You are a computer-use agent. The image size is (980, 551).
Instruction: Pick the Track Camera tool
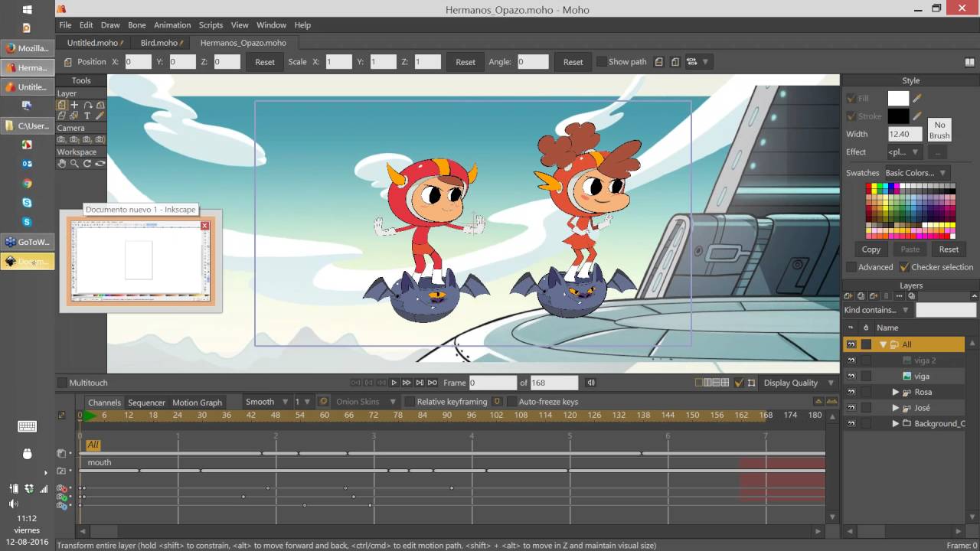tap(62, 139)
